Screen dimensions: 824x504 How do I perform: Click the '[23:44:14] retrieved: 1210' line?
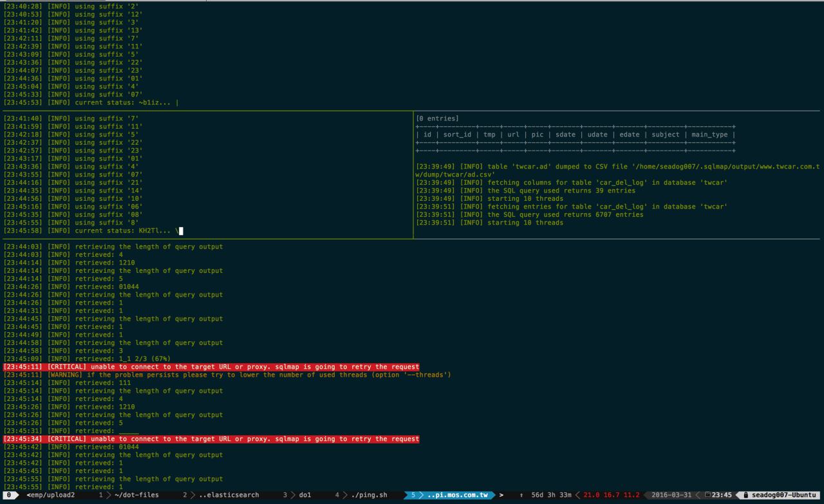(69, 263)
